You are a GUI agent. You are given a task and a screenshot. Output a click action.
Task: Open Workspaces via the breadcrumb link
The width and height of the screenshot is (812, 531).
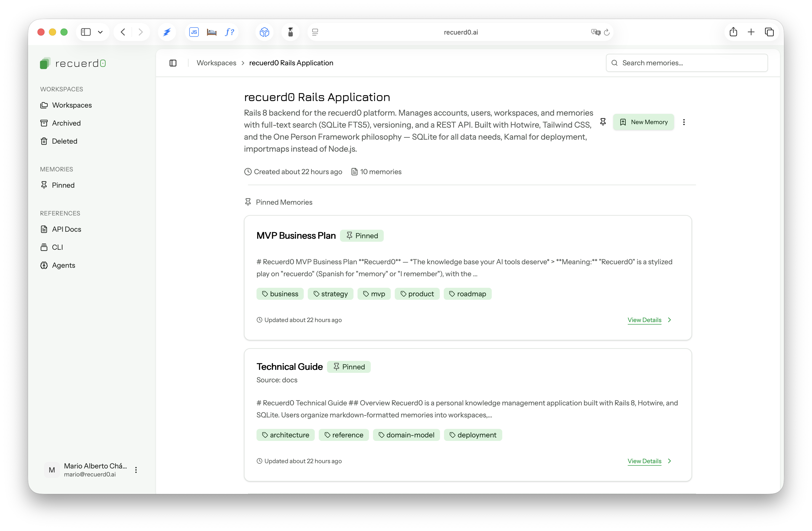coord(216,63)
